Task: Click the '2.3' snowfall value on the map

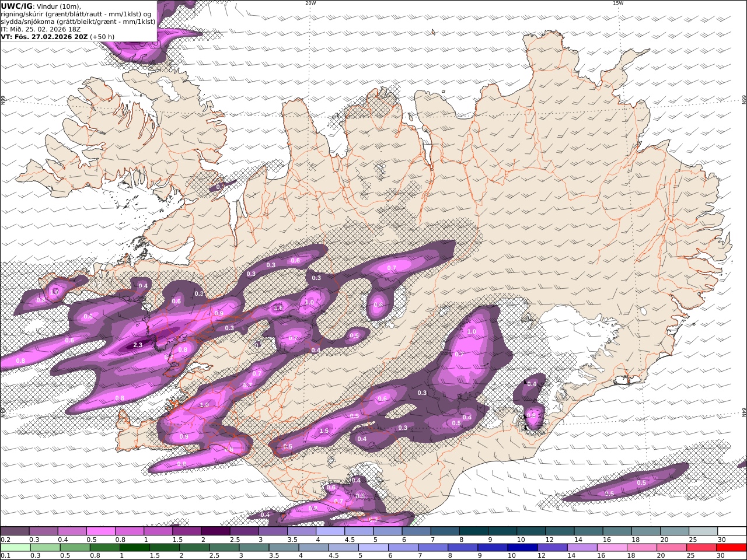Action: (x=138, y=345)
